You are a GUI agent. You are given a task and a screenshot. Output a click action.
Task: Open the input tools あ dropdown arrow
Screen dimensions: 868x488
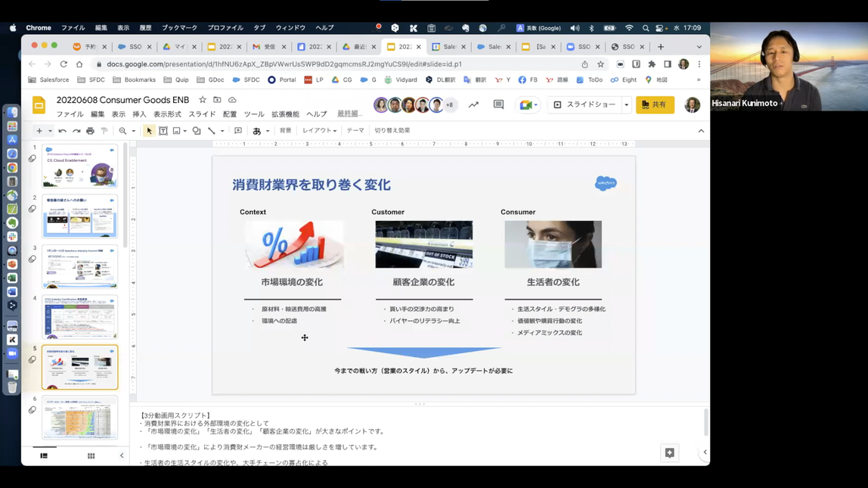268,132
